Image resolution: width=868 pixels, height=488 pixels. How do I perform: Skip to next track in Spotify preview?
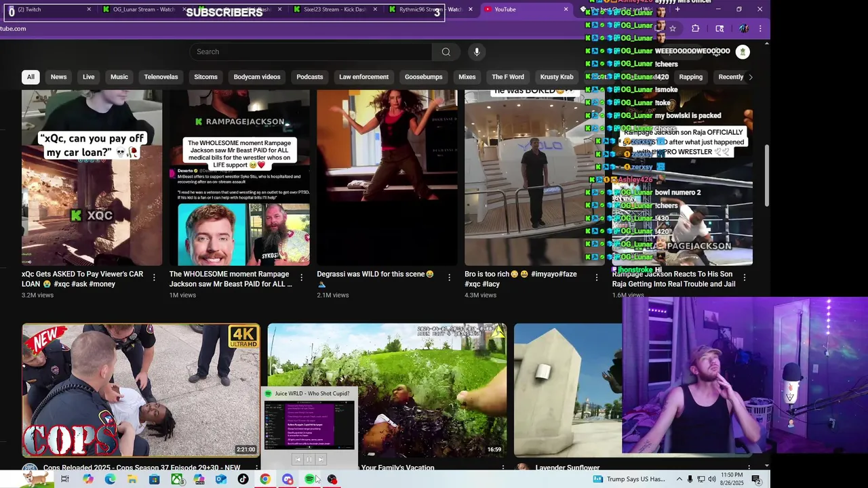pos(321,460)
